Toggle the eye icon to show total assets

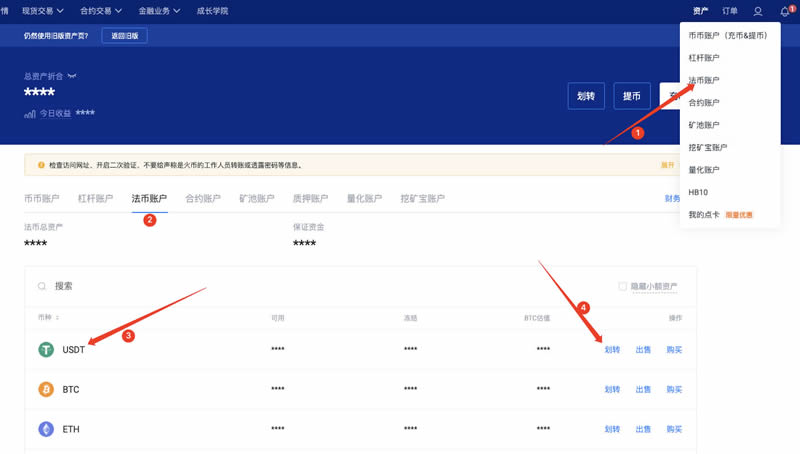71,76
